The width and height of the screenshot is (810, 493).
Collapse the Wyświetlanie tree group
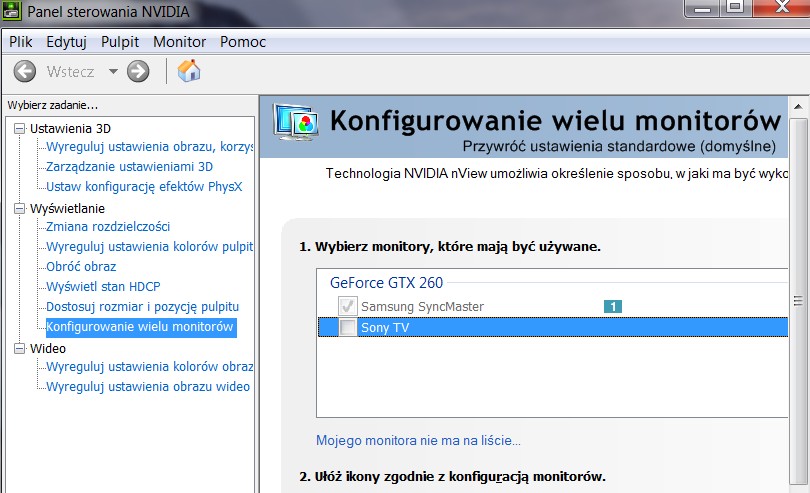19,208
